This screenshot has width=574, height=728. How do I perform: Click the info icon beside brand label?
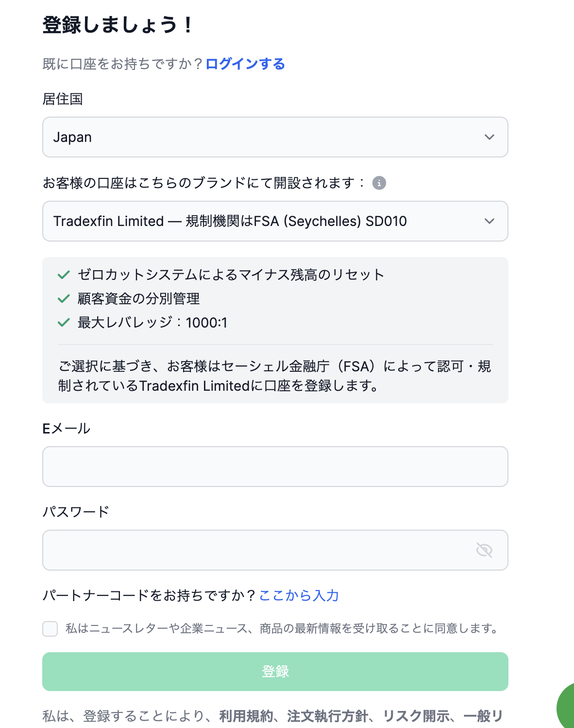[379, 183]
